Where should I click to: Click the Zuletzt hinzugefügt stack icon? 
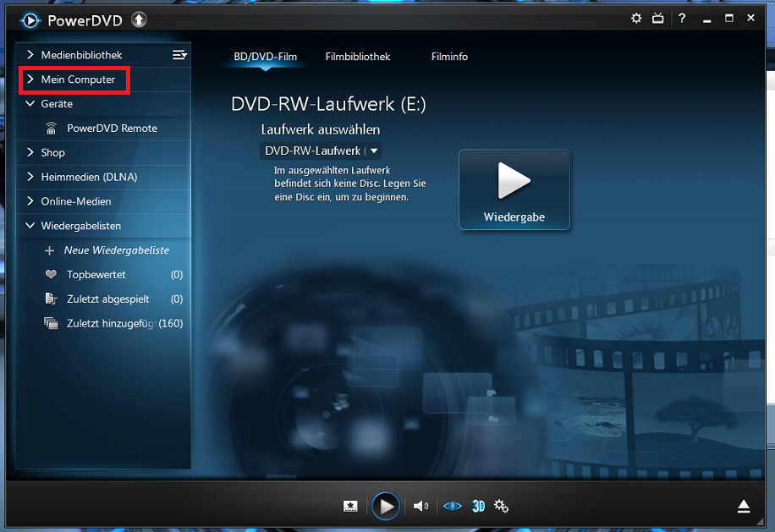point(51,324)
